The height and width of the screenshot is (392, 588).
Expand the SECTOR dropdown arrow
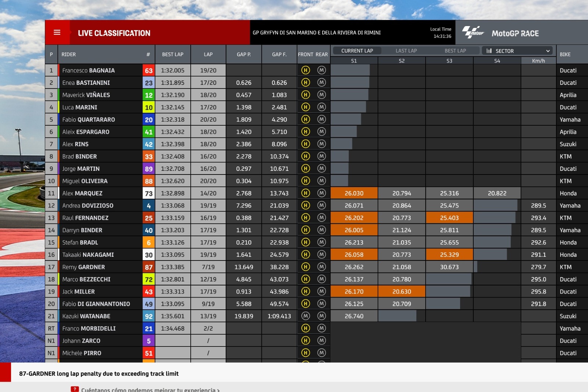(x=548, y=51)
